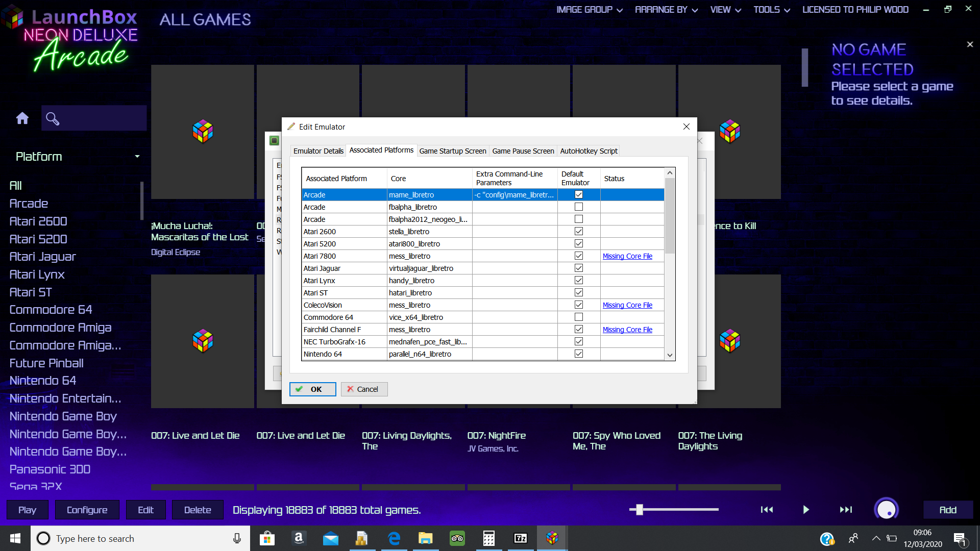Click the Windows taskbar search box
Screen dimensions: 980x551
pyautogui.click(x=140, y=538)
